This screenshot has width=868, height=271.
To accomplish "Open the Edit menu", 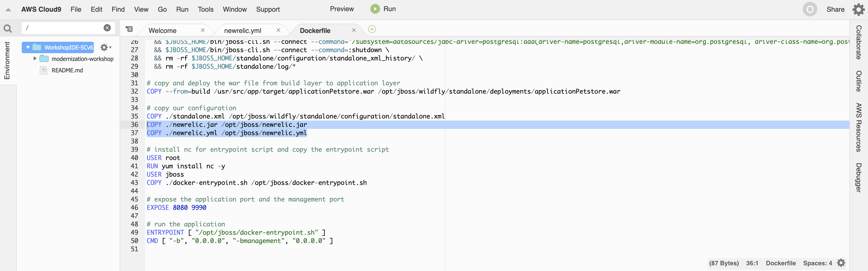I will pos(96,9).
